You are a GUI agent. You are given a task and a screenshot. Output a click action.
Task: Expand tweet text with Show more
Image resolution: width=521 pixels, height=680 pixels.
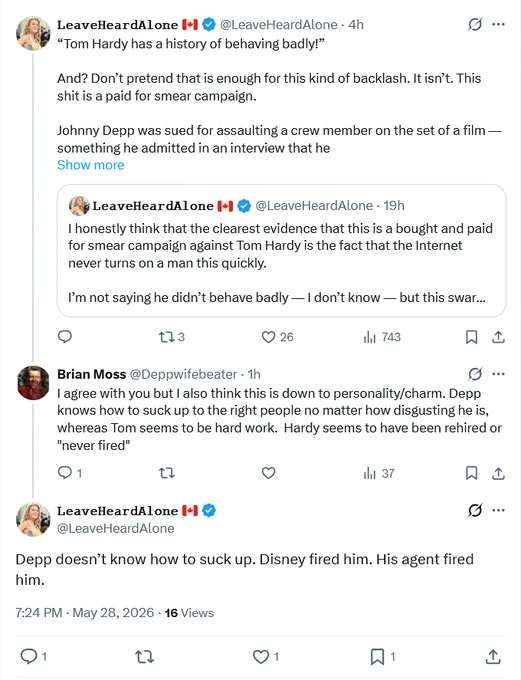coord(91,165)
